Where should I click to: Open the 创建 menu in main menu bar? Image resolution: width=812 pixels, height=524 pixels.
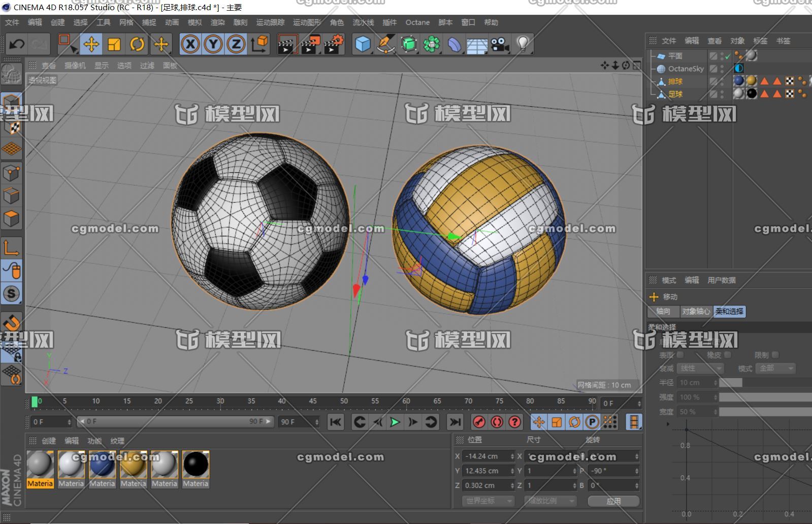57,22
